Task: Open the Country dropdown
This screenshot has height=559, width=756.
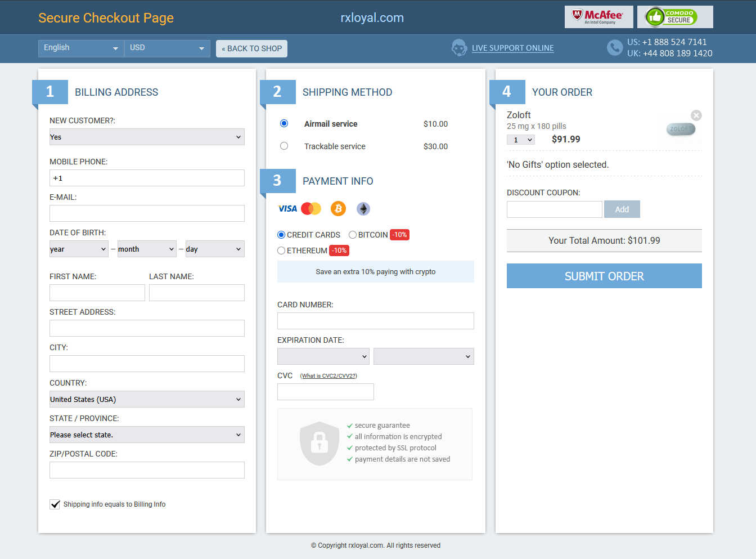Action: [147, 399]
